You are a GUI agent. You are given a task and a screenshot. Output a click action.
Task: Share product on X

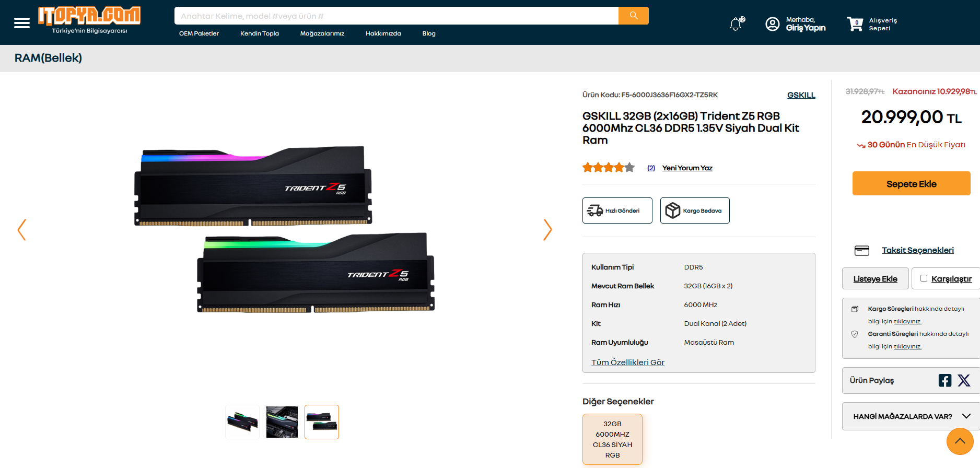point(964,380)
